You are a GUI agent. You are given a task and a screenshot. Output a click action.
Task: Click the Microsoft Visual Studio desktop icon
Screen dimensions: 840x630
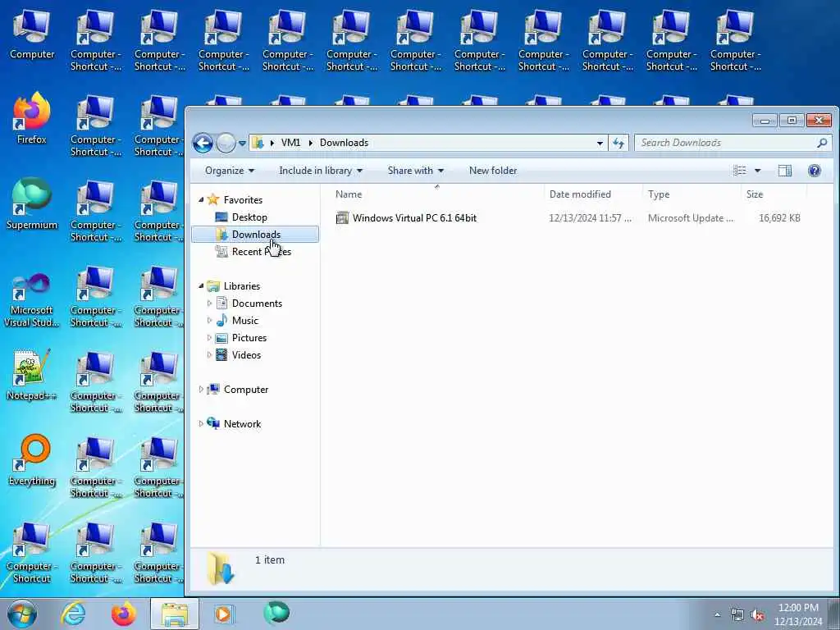32,285
